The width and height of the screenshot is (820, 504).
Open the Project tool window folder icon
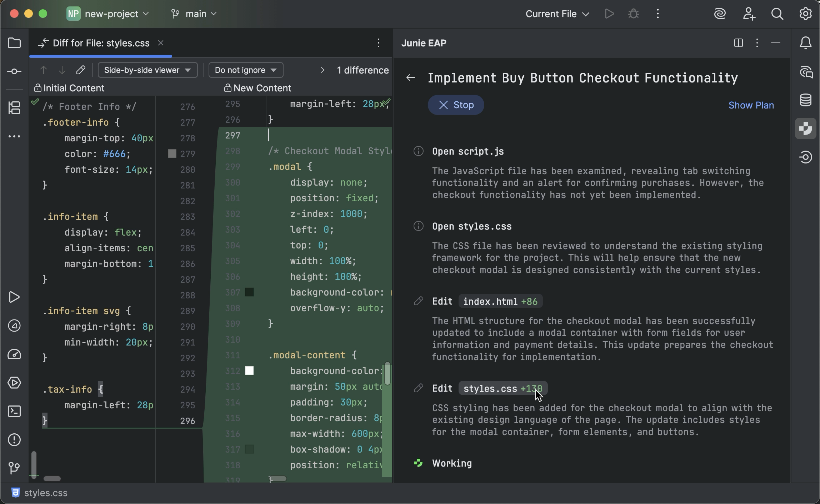(x=14, y=43)
